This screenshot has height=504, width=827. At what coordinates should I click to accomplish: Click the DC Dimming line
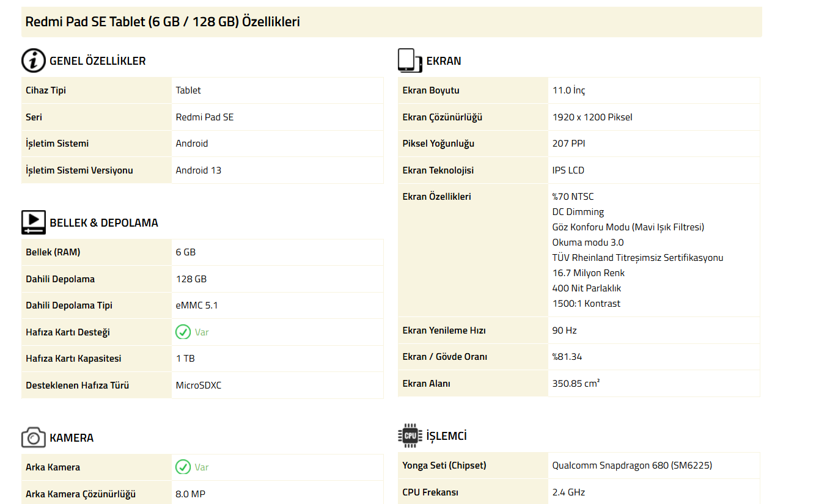coord(578,212)
